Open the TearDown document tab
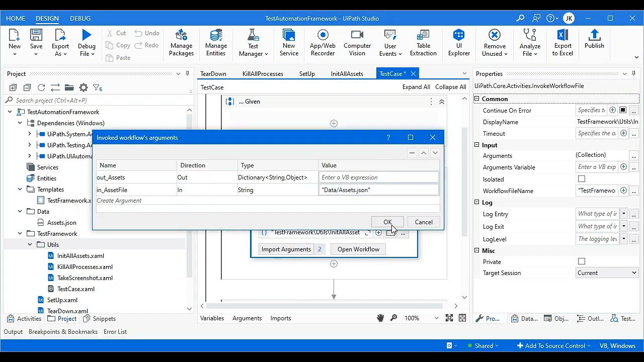This screenshot has width=644, height=362. click(213, 73)
